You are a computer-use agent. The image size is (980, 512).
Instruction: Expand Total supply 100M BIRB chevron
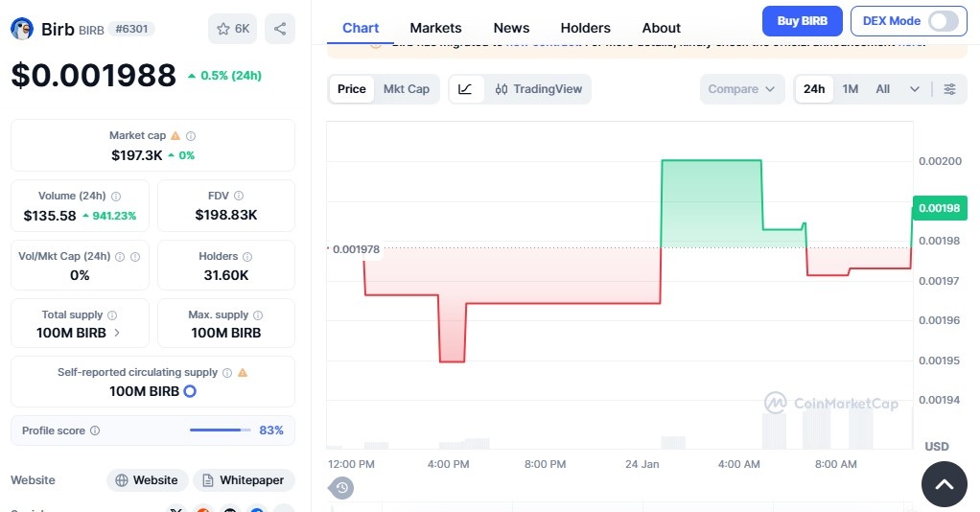coord(117,333)
